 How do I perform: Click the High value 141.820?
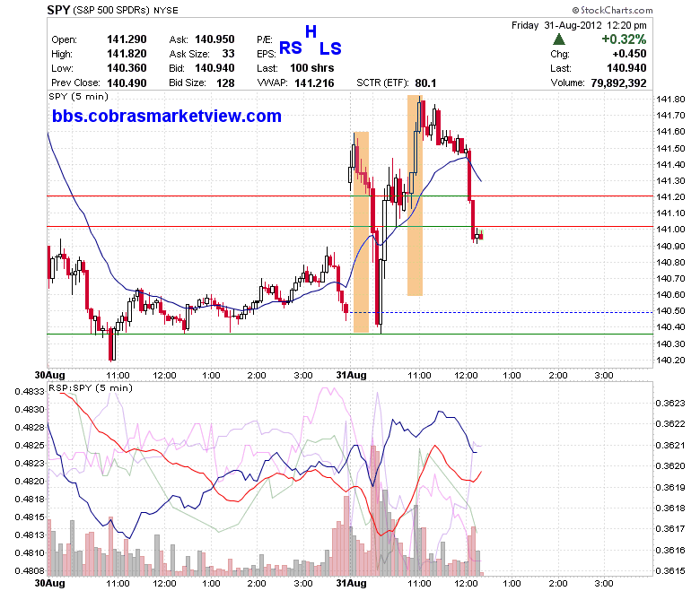(127, 54)
